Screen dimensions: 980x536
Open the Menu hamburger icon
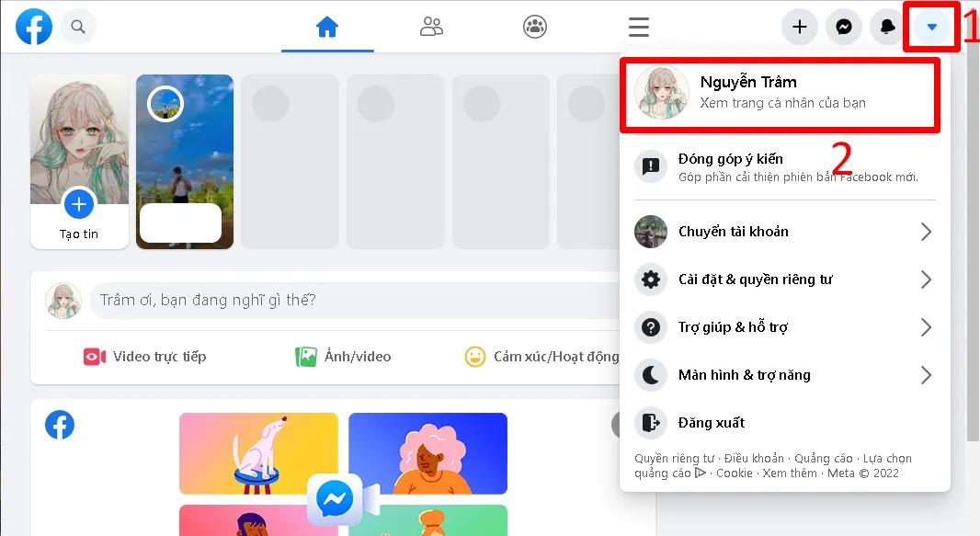pyautogui.click(x=638, y=27)
